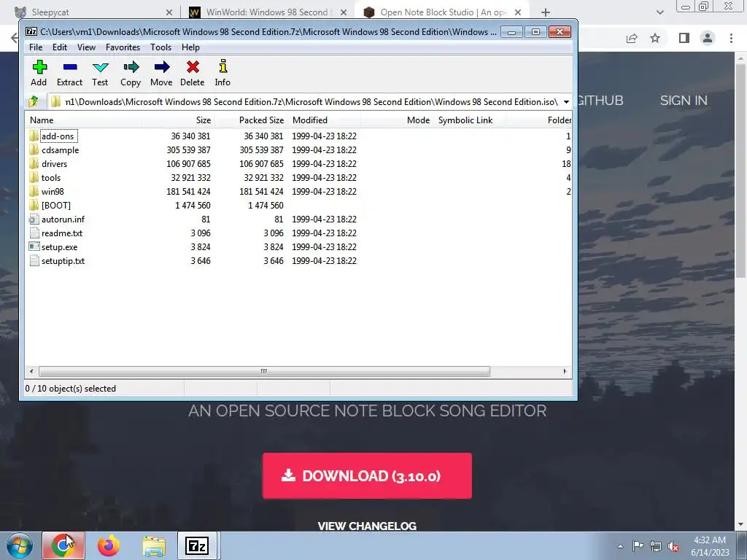Select the setup.exe file icon

tap(34, 246)
